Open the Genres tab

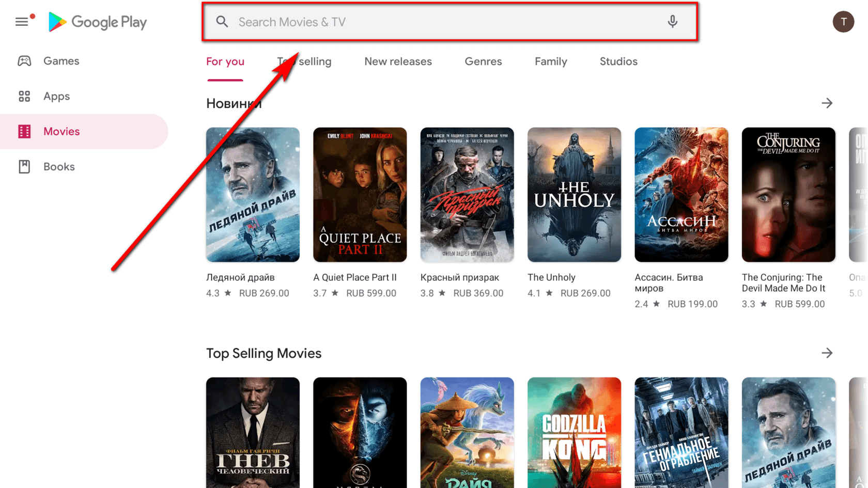(483, 61)
